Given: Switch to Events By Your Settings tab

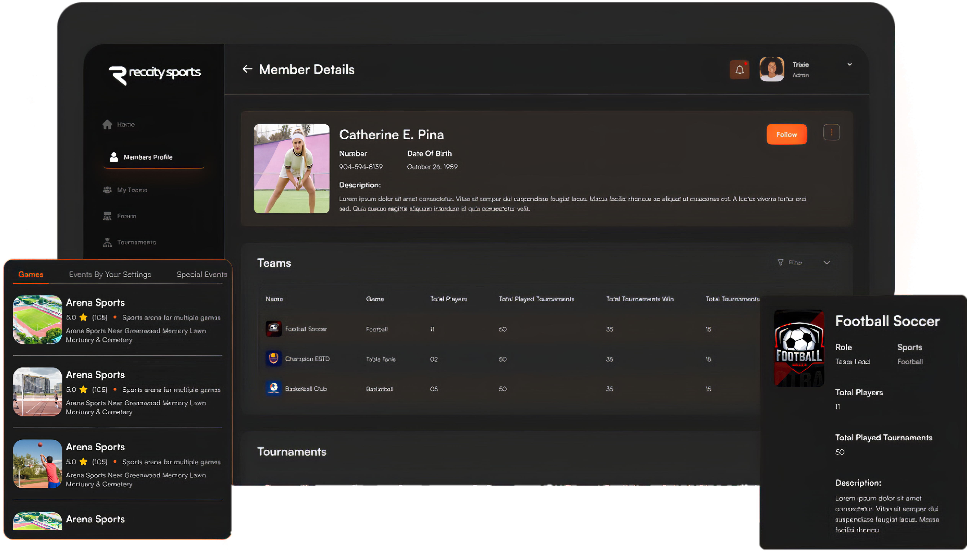Looking at the screenshot, I should (110, 274).
